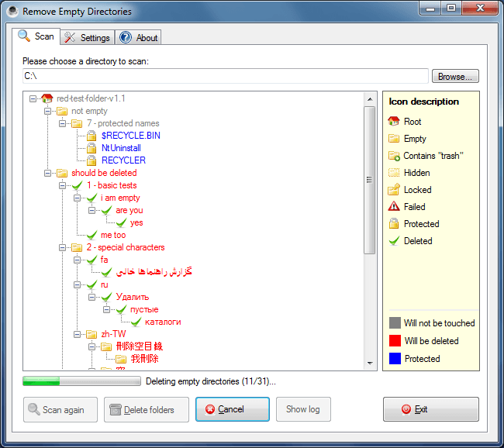Viewport: 504px width, 448px height.
Task: Click the gray 'Will not be touched' swatch
Action: [395, 322]
